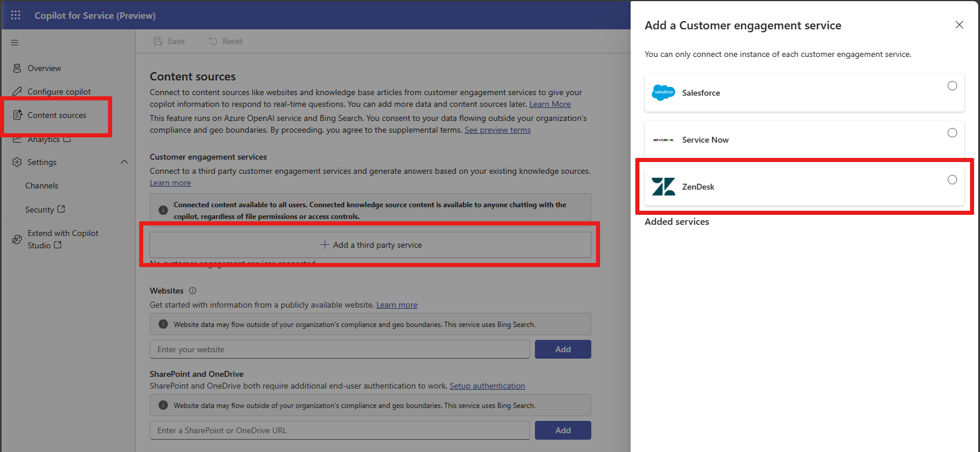This screenshot has width=980, height=452.
Task: Go to Channels under Settings
Action: pyautogui.click(x=42, y=185)
